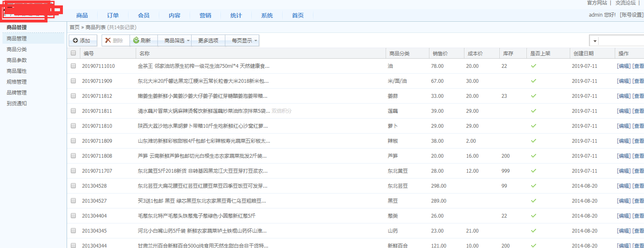
Task: Tick the checkbox for product 20190711909
Action: (x=73, y=81)
